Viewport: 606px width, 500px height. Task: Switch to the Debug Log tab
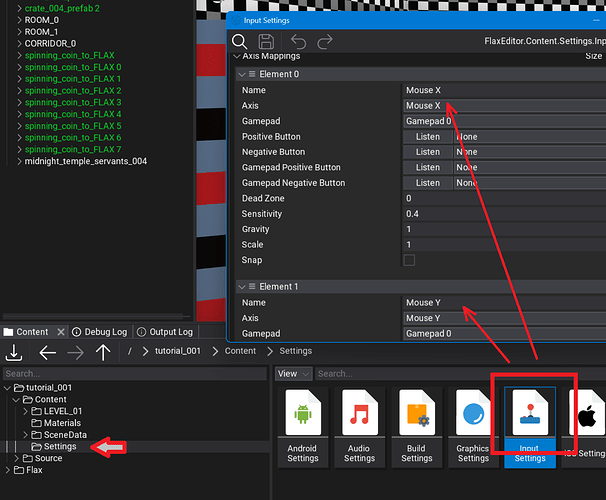[98, 332]
